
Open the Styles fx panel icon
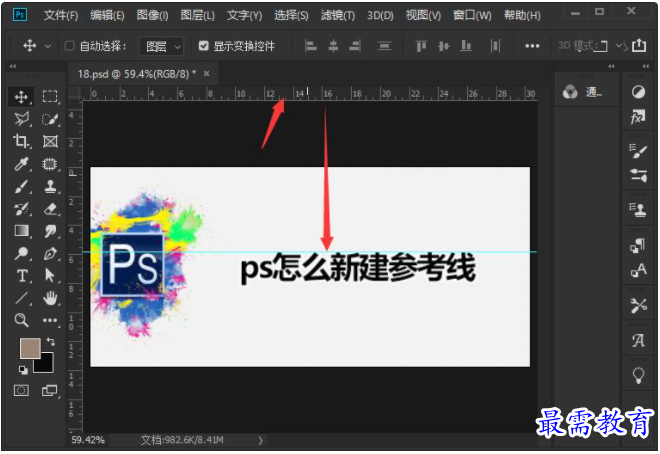[x=638, y=117]
